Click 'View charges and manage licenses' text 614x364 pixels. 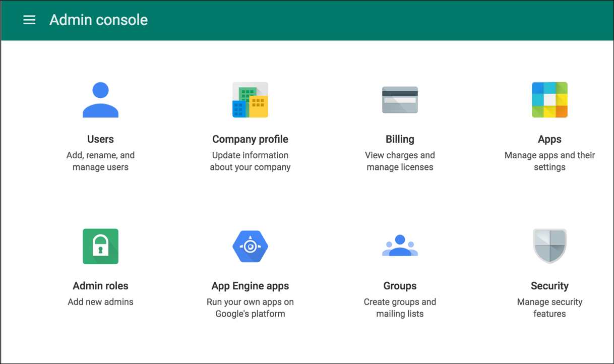400,161
